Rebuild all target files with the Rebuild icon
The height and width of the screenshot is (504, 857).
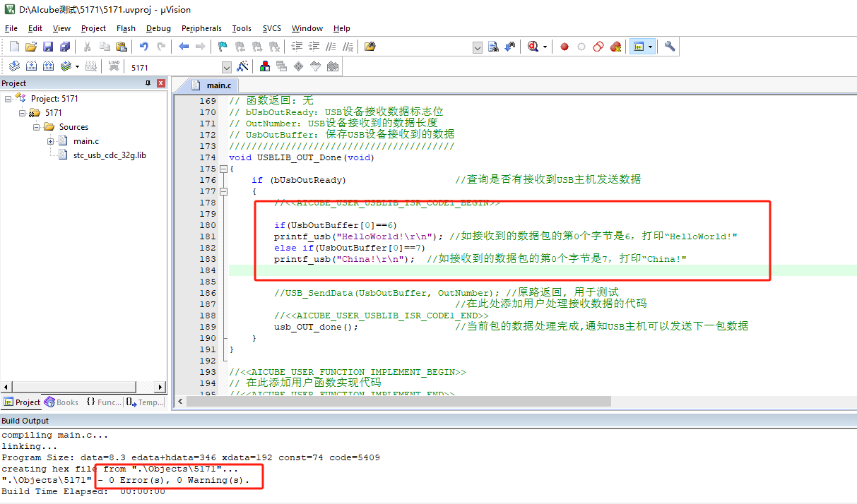click(x=48, y=66)
